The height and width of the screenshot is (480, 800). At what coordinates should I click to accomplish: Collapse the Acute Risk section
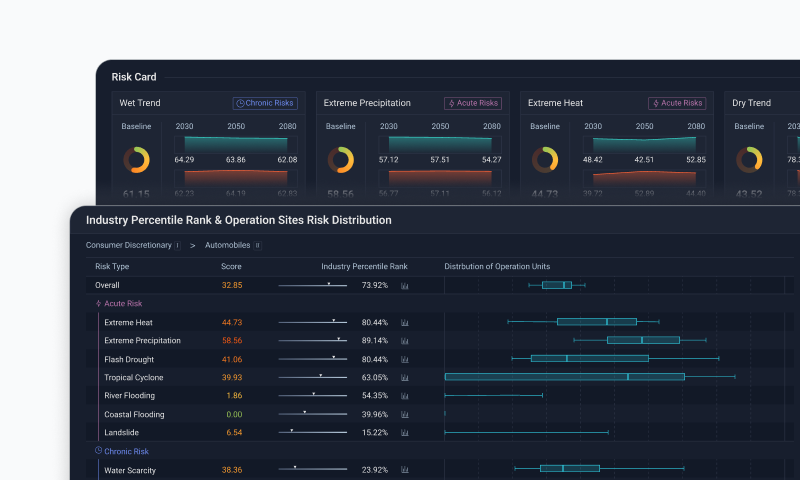(123, 304)
